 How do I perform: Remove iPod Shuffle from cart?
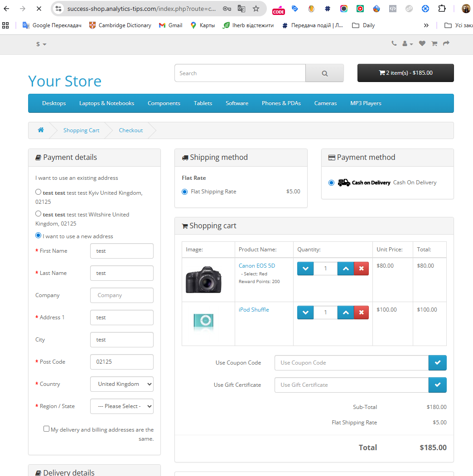(361, 313)
